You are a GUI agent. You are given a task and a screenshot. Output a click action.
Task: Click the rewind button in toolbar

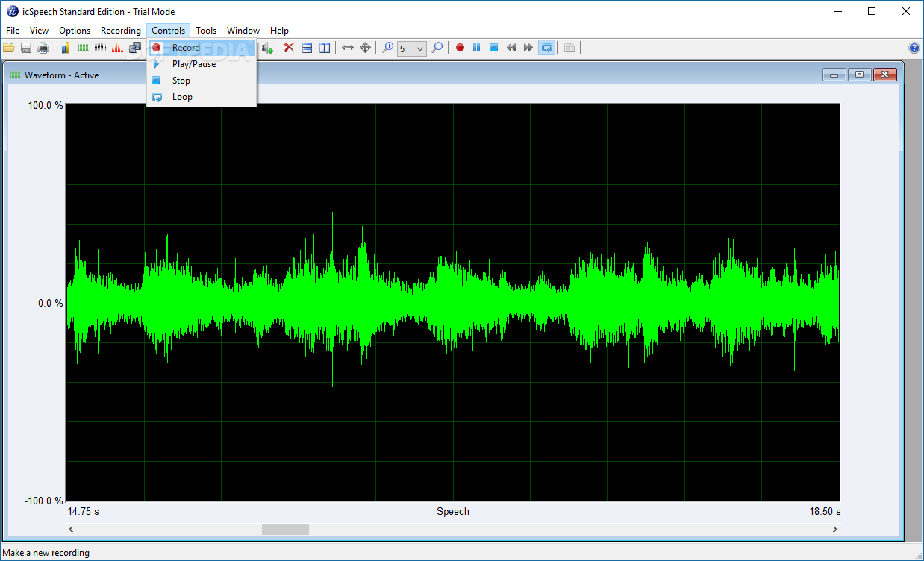[511, 48]
